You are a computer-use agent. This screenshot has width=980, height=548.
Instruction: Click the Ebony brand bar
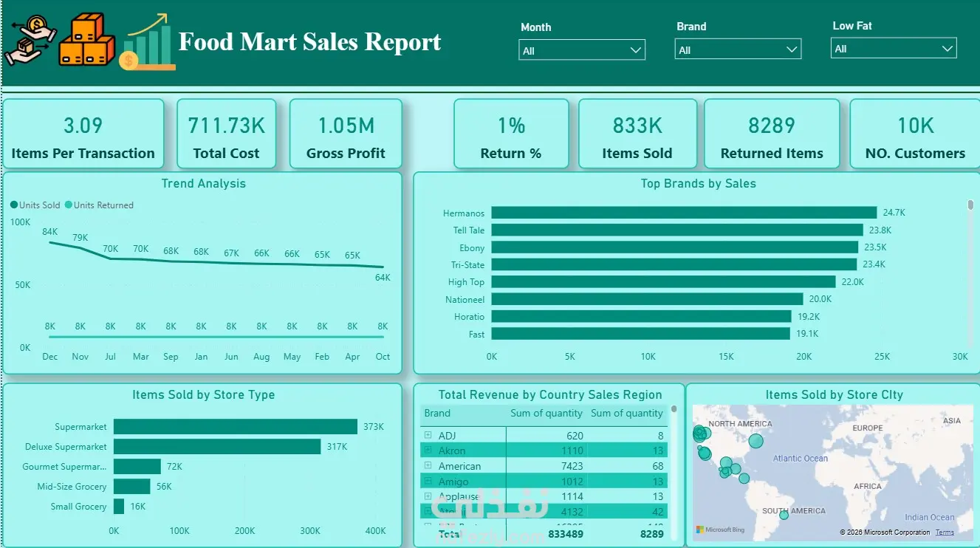click(x=675, y=247)
